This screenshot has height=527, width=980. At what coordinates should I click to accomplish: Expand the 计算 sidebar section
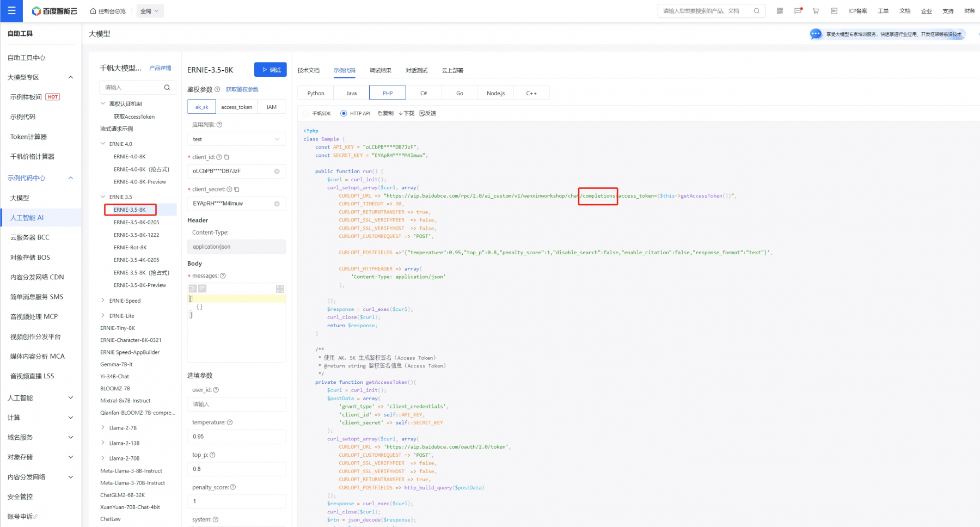pyautogui.click(x=71, y=418)
